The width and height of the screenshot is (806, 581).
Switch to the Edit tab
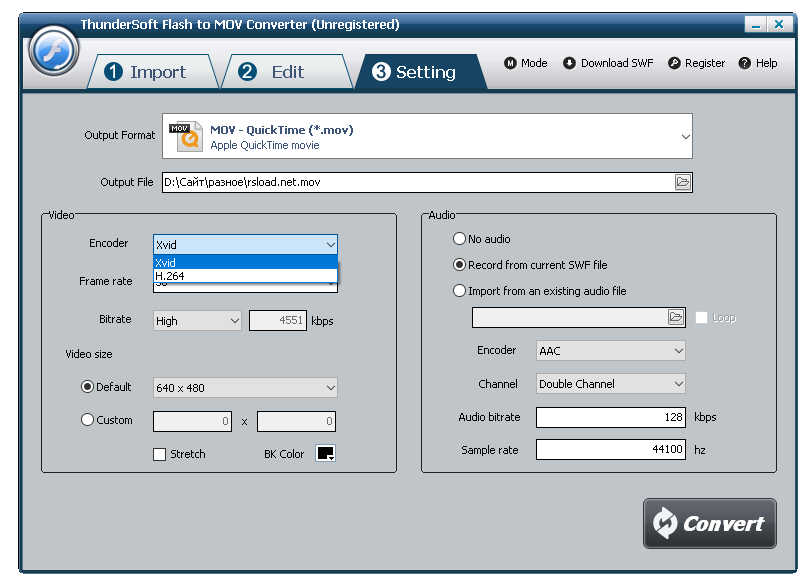287,72
